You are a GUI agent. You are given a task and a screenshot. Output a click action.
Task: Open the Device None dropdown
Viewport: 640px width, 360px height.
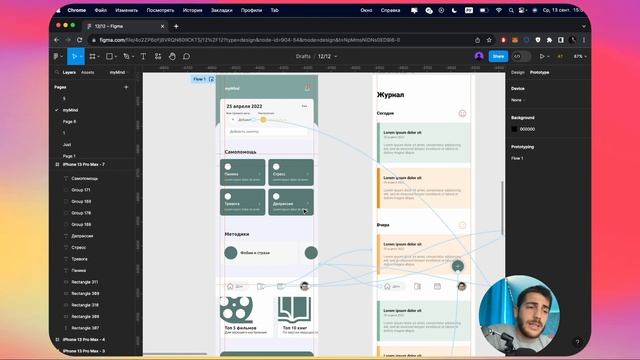coord(518,100)
